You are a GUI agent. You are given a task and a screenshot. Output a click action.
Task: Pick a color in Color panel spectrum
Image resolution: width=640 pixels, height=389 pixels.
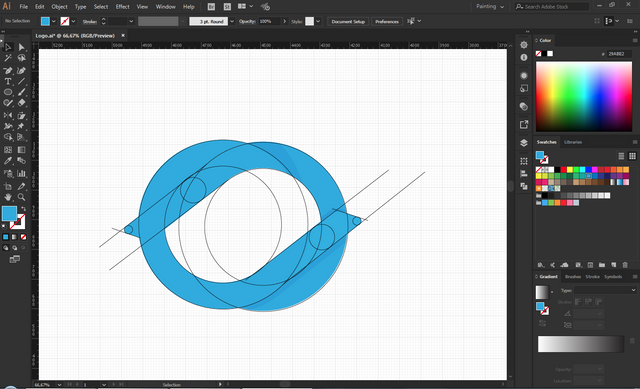584,97
